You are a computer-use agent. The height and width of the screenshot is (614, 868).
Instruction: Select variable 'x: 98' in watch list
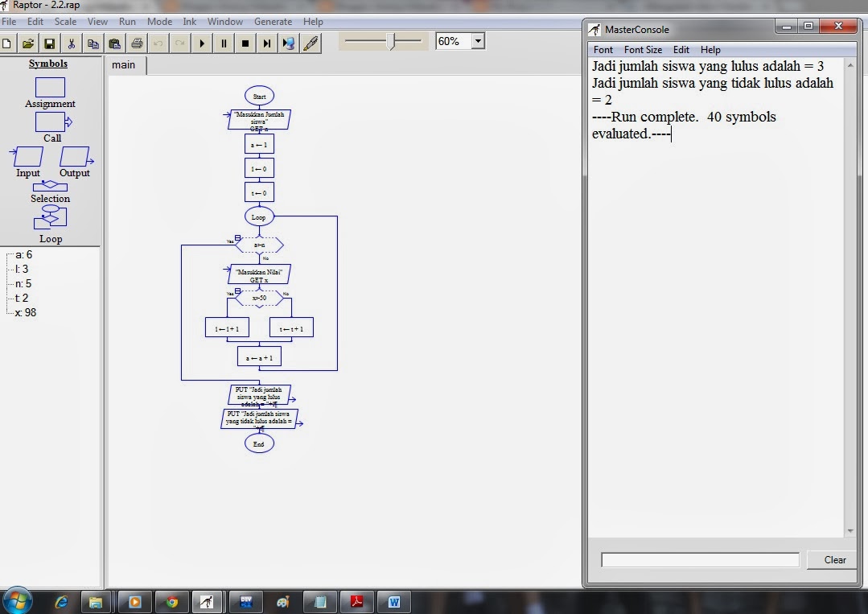[26, 312]
